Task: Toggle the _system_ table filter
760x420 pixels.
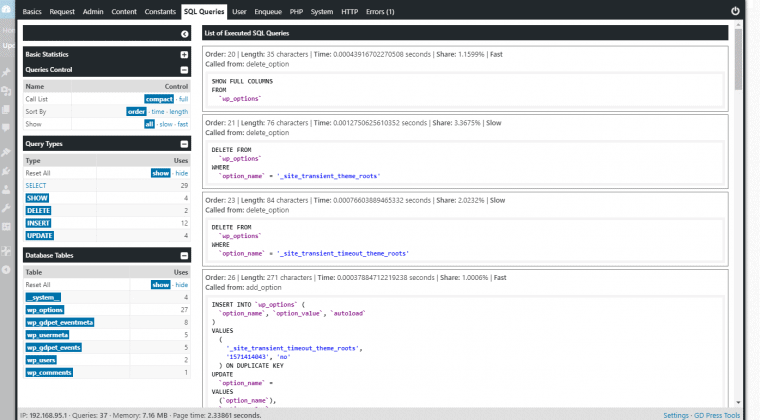Action: tap(43, 297)
